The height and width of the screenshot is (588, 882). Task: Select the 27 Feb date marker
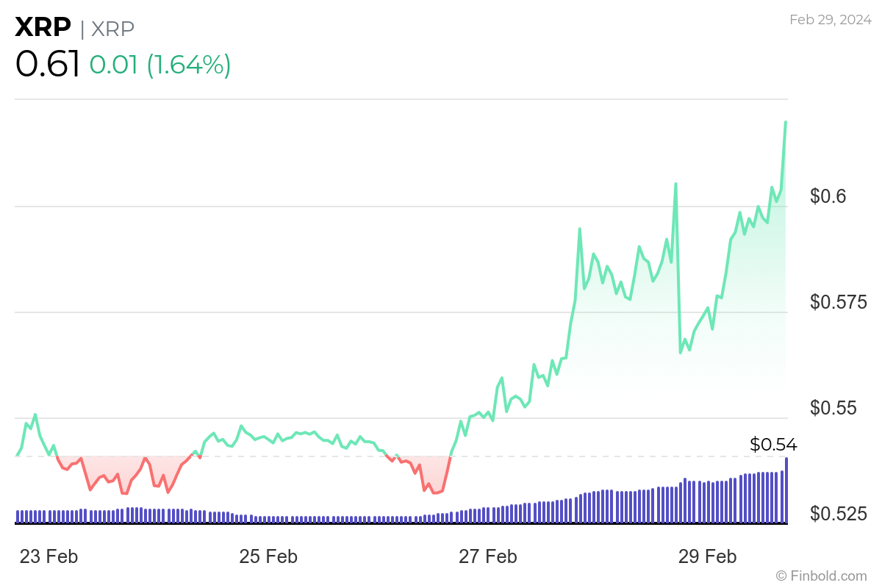click(488, 556)
